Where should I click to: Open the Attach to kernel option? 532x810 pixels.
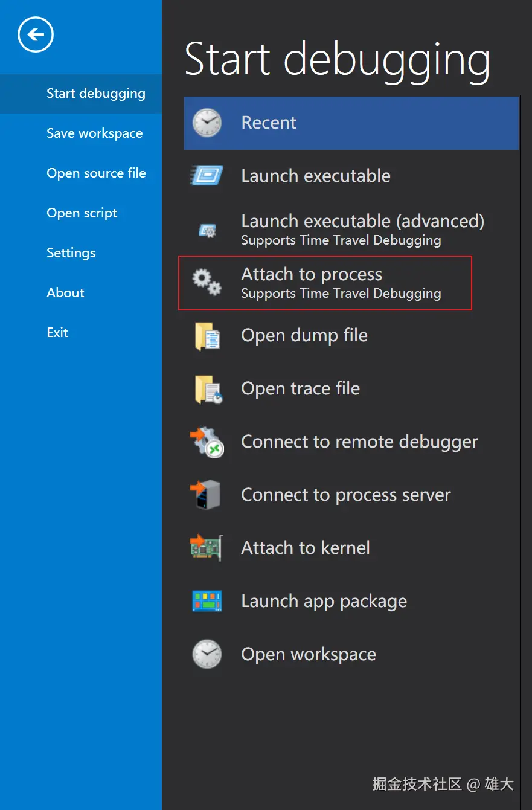click(x=306, y=548)
